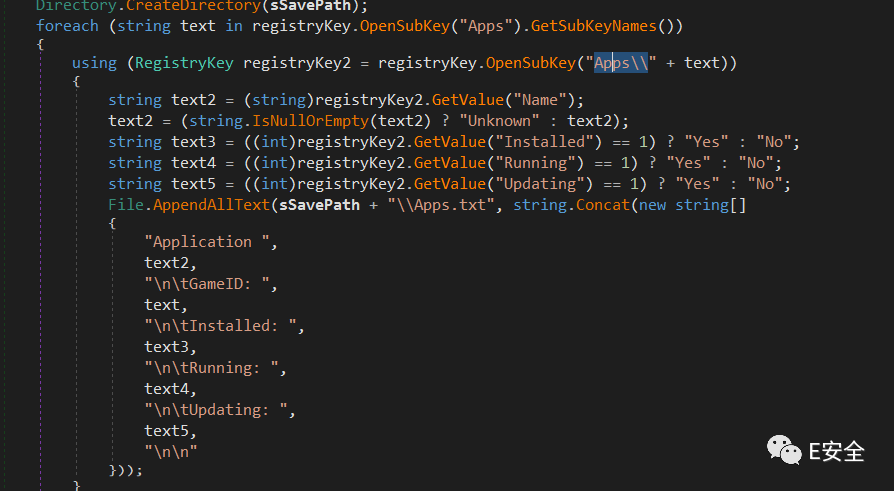Click the CreateDirectory method call
Image resolution: width=894 pixels, height=491 pixels.
point(193,6)
